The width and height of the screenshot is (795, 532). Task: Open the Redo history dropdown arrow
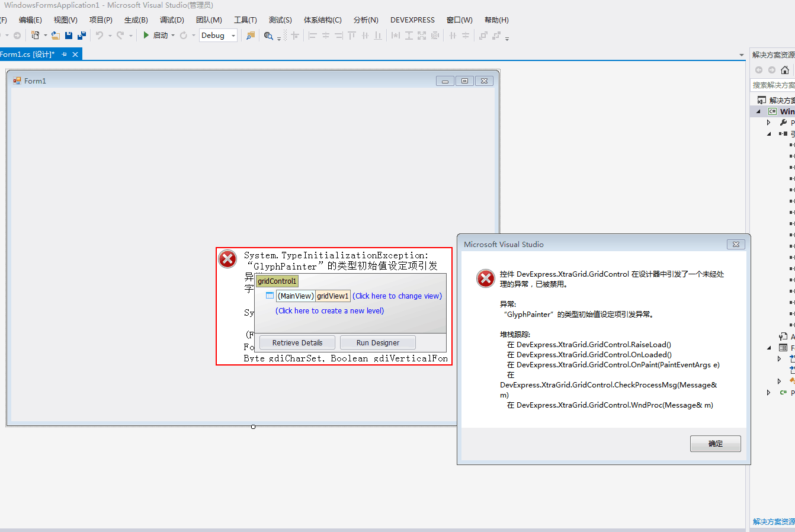point(130,36)
